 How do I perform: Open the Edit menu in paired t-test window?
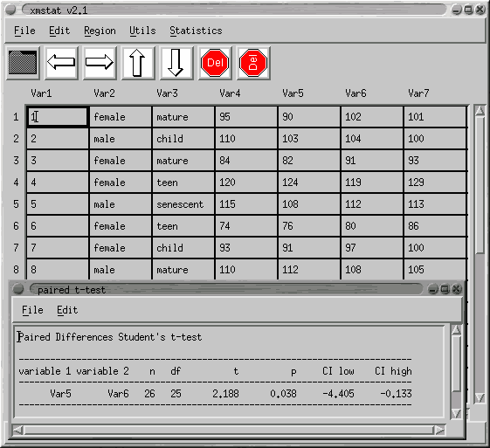coord(67,310)
